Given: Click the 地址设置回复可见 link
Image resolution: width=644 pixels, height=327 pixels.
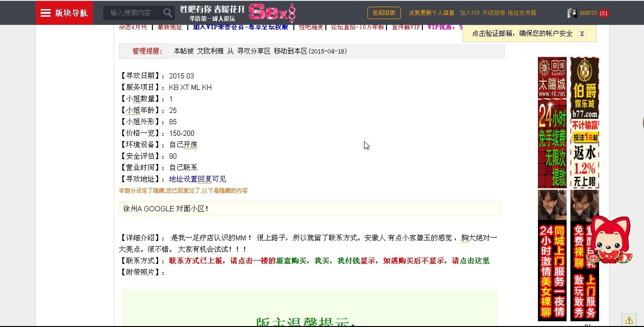Looking at the screenshot, I should coord(197,179).
